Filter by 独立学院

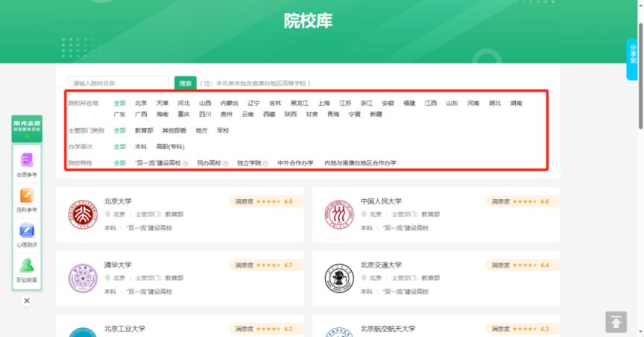[249, 163]
